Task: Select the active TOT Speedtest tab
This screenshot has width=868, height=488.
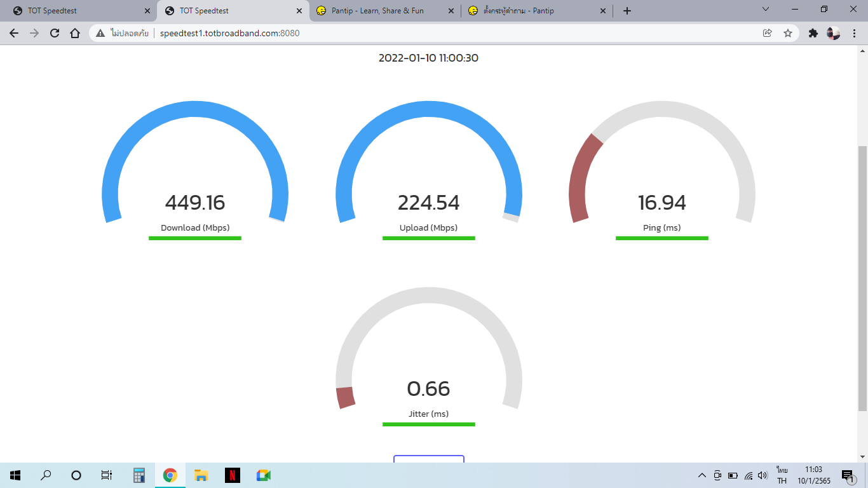Action: click(x=233, y=11)
